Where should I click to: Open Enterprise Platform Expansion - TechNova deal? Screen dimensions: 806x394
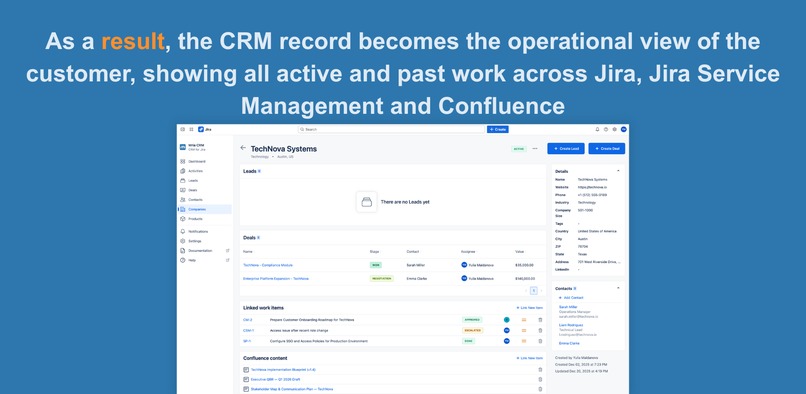point(276,278)
